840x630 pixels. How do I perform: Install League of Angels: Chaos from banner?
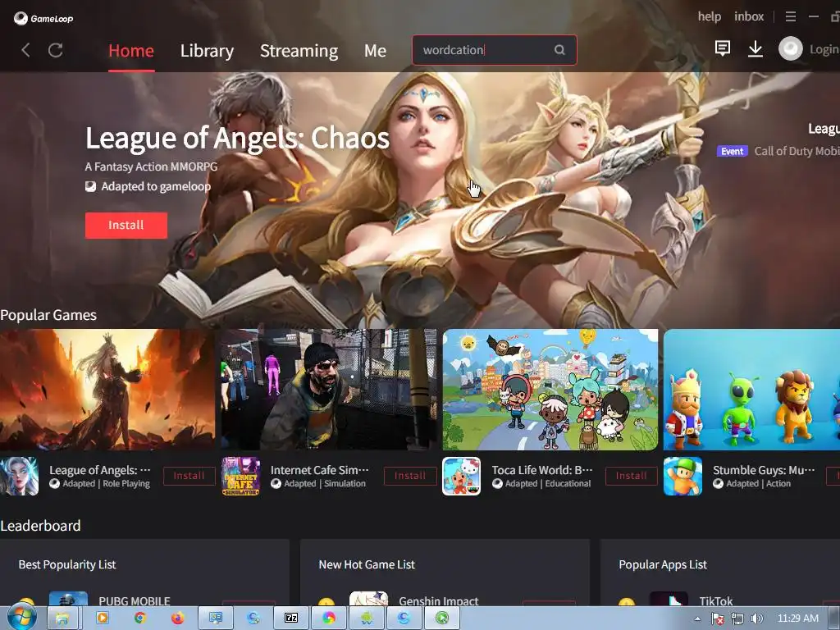point(126,225)
